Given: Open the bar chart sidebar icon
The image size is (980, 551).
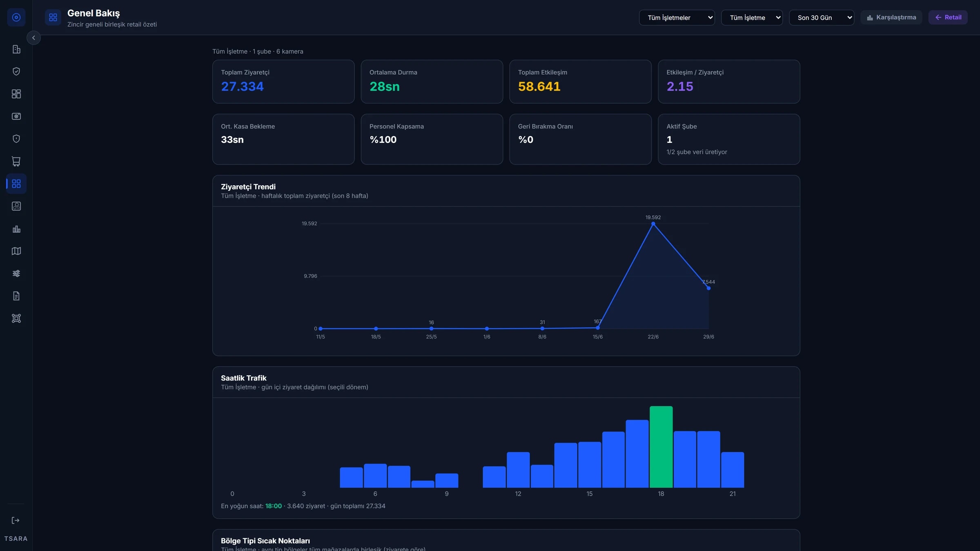Looking at the screenshot, I should click(16, 229).
